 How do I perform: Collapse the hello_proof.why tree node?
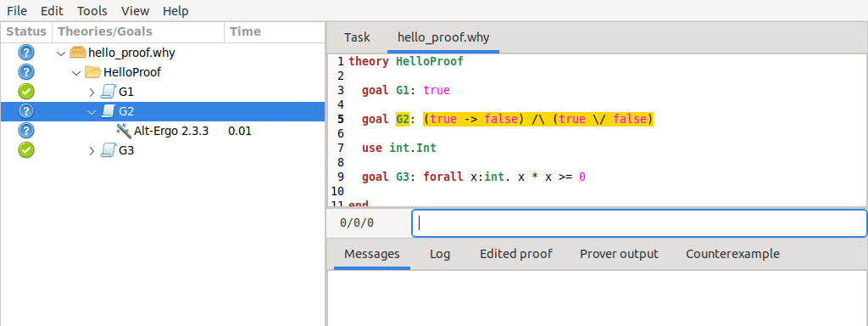pyautogui.click(x=61, y=53)
